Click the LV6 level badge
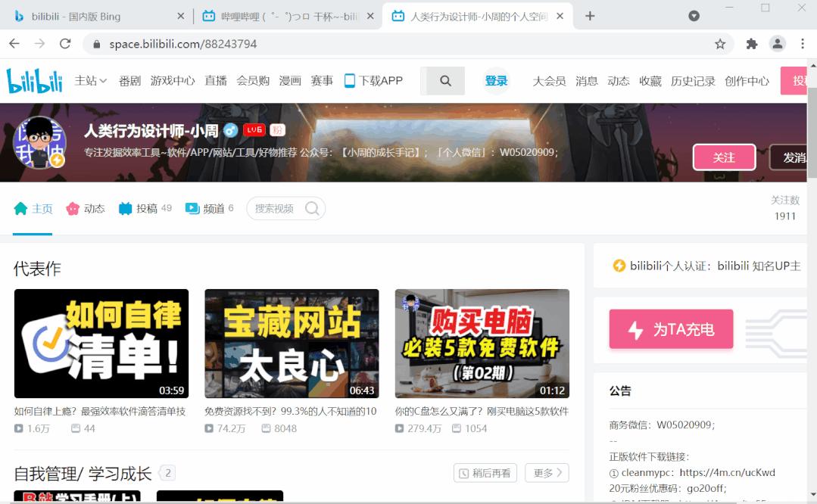This screenshot has width=817, height=504. (255, 129)
